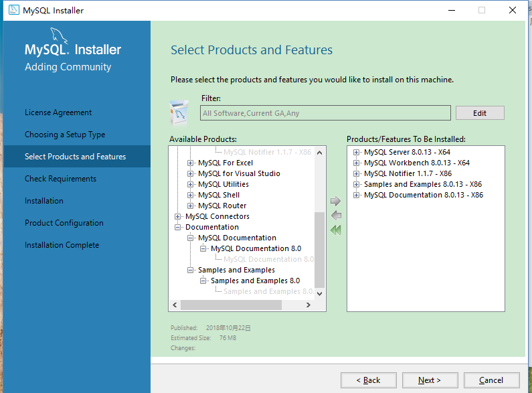This screenshot has width=532, height=393.
Task: Collapse MySQL Documentation 8.0 node
Action: [203, 249]
